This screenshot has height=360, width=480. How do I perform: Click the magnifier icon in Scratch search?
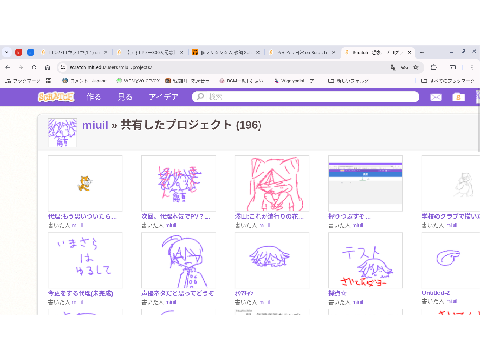point(200,97)
